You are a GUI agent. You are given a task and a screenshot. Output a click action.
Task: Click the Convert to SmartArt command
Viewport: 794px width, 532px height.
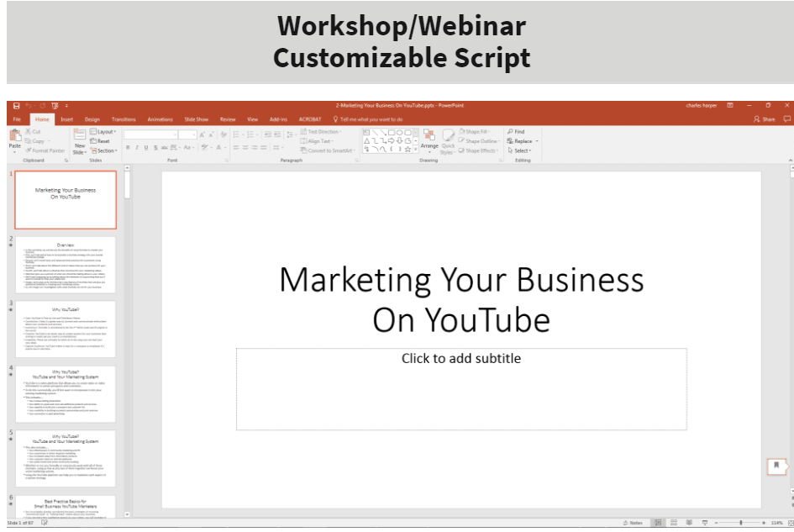coord(327,150)
